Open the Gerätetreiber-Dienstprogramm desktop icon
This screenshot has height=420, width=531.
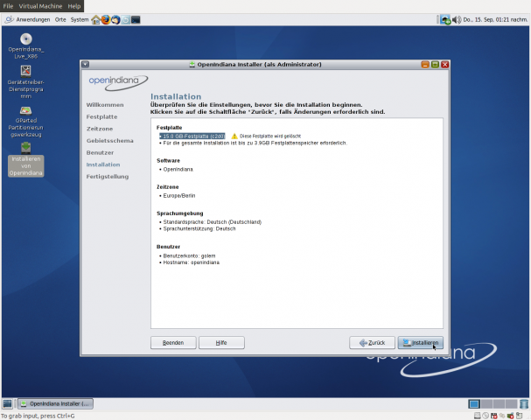click(26, 72)
